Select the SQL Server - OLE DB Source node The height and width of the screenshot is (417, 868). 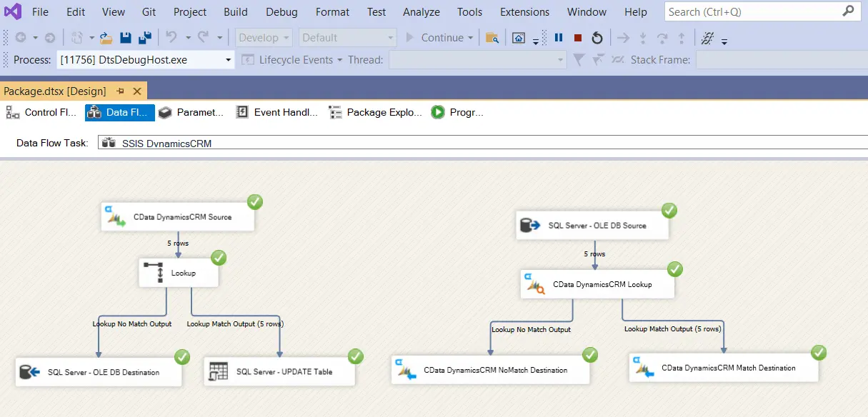tap(592, 226)
